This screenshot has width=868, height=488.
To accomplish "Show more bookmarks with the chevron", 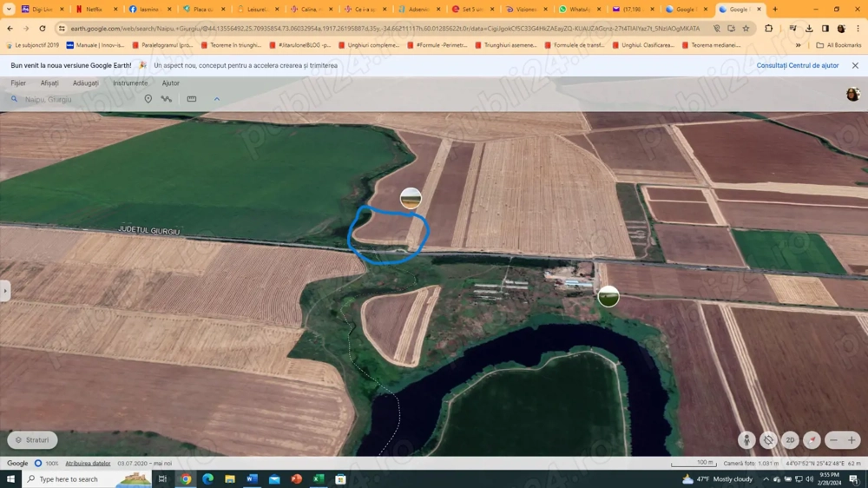I will tap(798, 45).
